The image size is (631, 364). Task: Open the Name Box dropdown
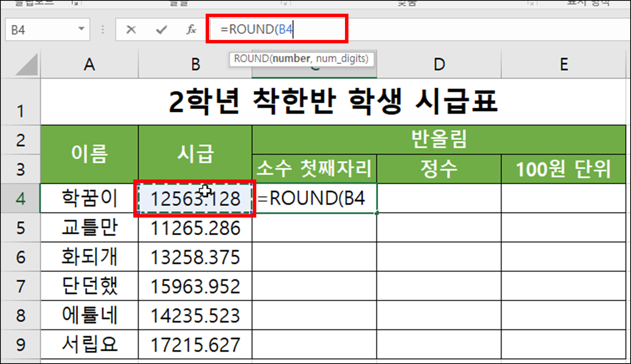[81, 29]
